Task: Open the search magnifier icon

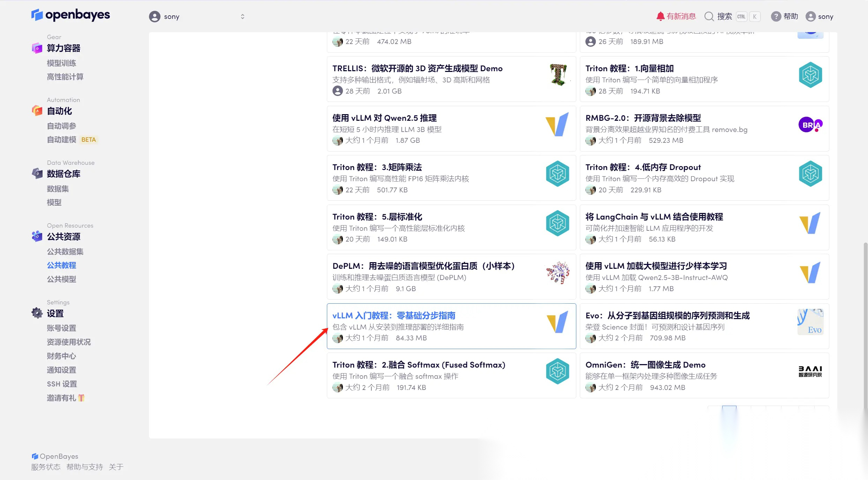Action: 709,16
